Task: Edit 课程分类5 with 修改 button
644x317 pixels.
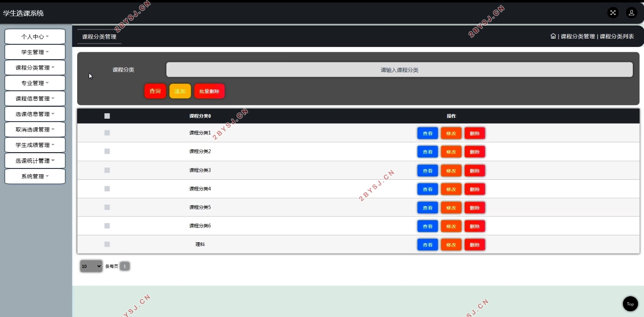Action: coord(451,207)
